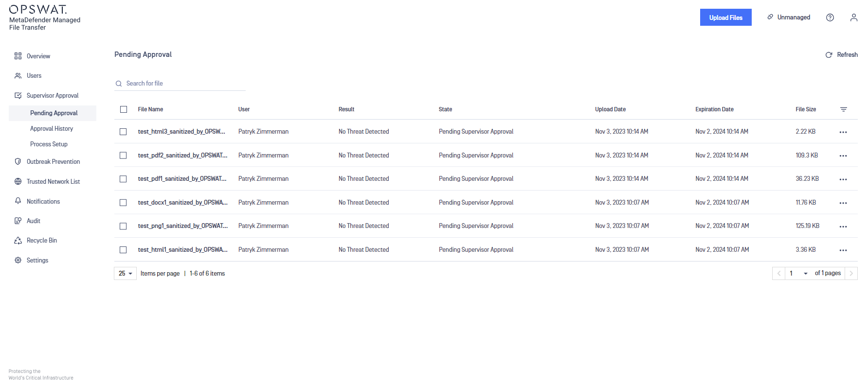Go to Trusted Network List page

[53, 182]
